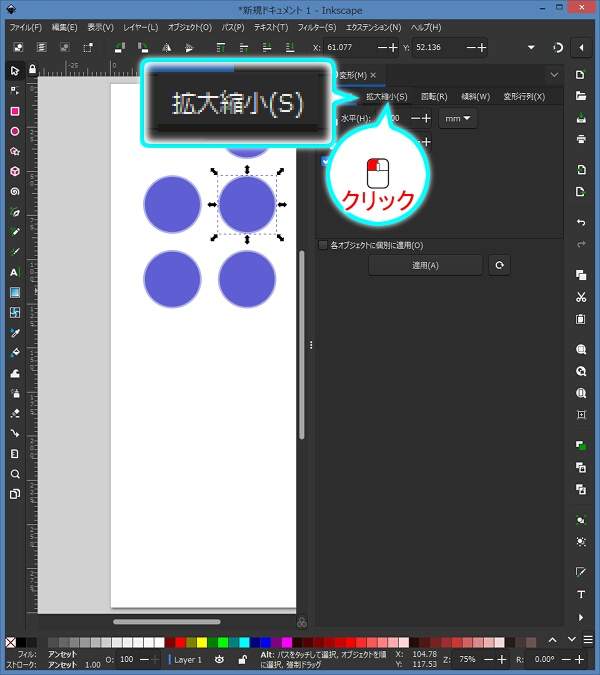Increase zoom level with plus

tap(502, 660)
